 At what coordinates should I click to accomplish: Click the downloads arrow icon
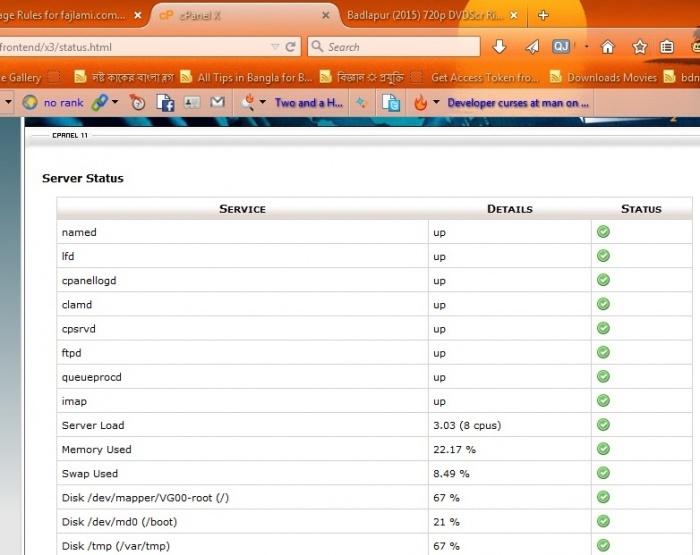coord(500,46)
